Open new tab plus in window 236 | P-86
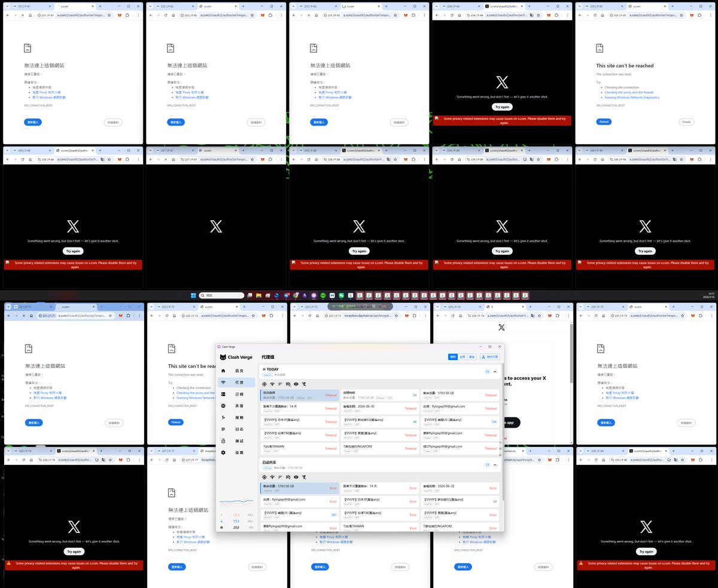The height and width of the screenshot is (588, 718). [100, 151]
